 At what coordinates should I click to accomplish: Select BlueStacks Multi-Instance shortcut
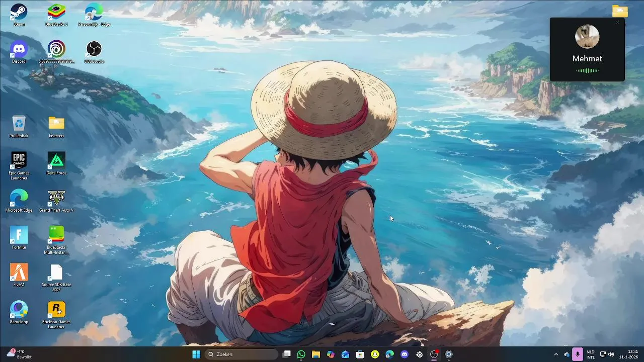click(56, 240)
